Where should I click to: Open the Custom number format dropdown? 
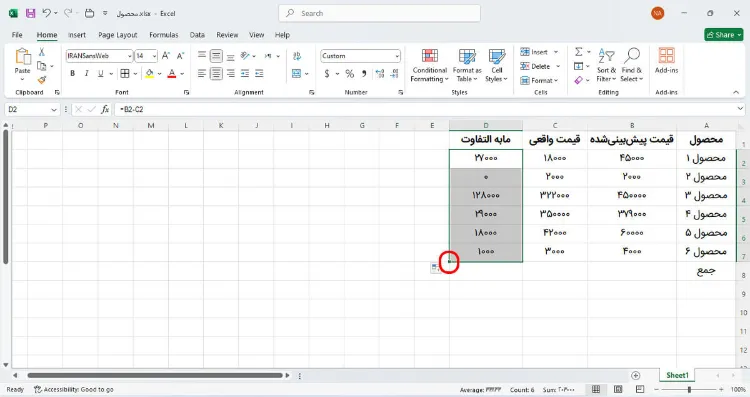[x=397, y=56]
